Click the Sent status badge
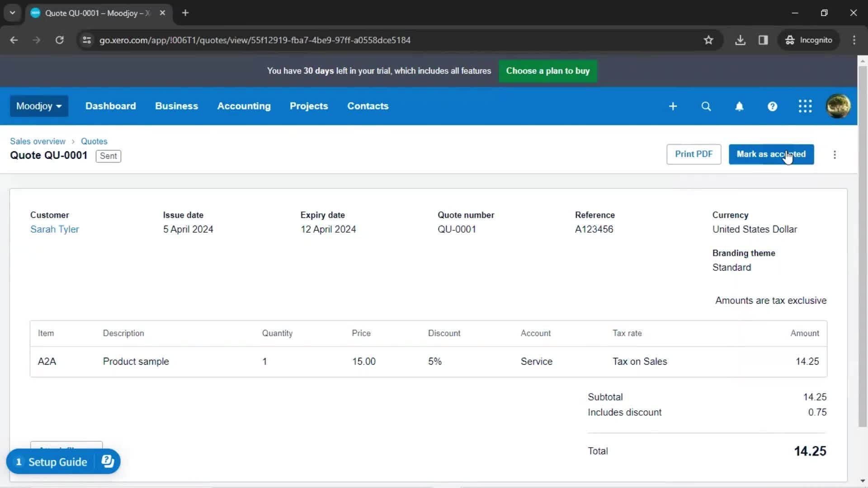This screenshot has height=488, width=868. pyautogui.click(x=108, y=156)
